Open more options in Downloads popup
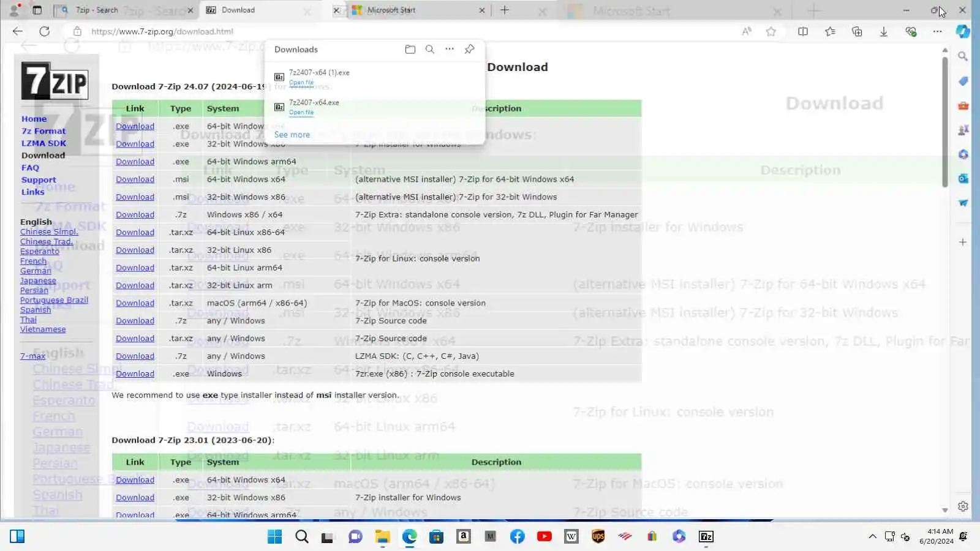 point(450,49)
